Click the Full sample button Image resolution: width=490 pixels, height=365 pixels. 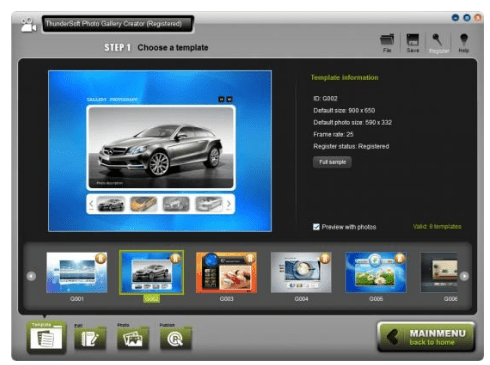point(332,162)
